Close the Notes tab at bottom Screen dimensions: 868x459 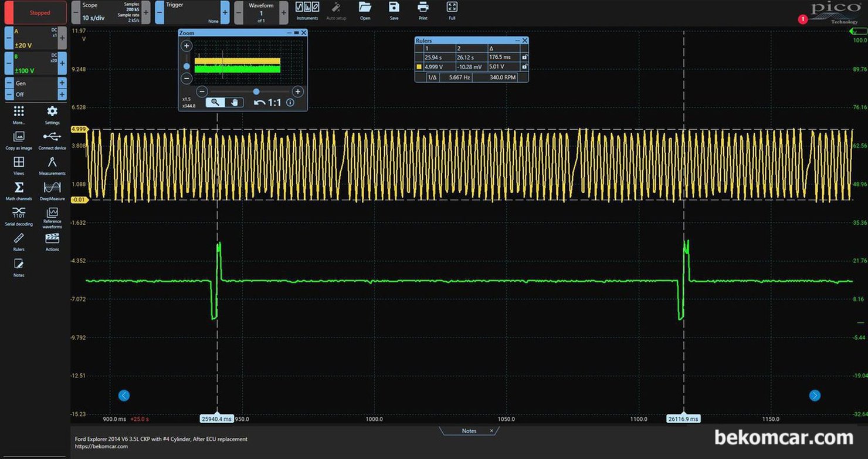click(x=491, y=431)
